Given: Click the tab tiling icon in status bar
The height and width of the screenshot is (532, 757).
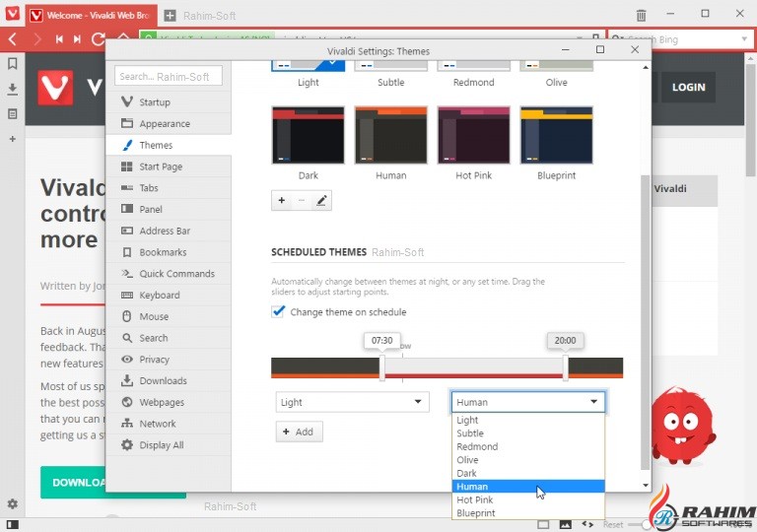Looking at the screenshot, I should click(x=543, y=524).
